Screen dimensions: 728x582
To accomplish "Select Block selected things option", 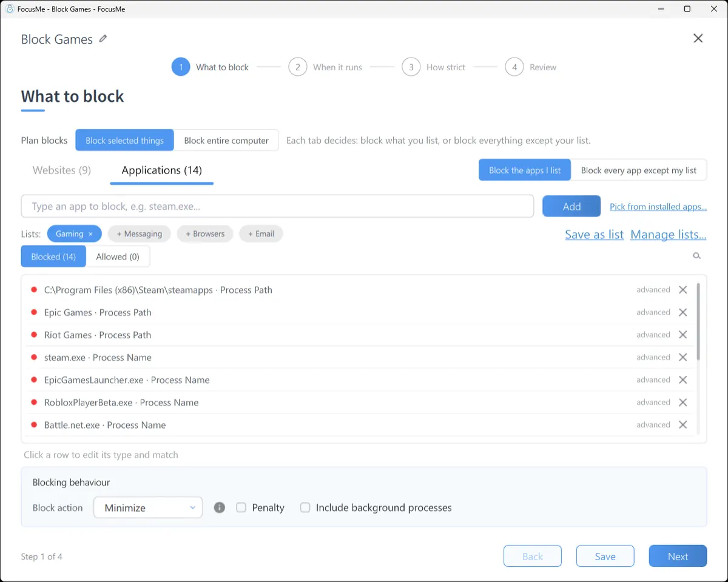I will (x=124, y=140).
